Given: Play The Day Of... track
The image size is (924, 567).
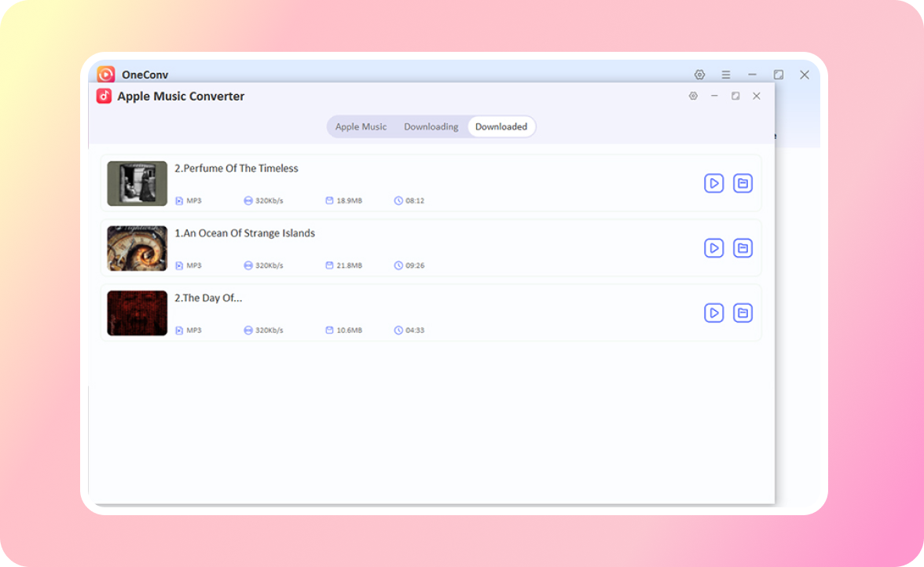Looking at the screenshot, I should coord(713,313).
